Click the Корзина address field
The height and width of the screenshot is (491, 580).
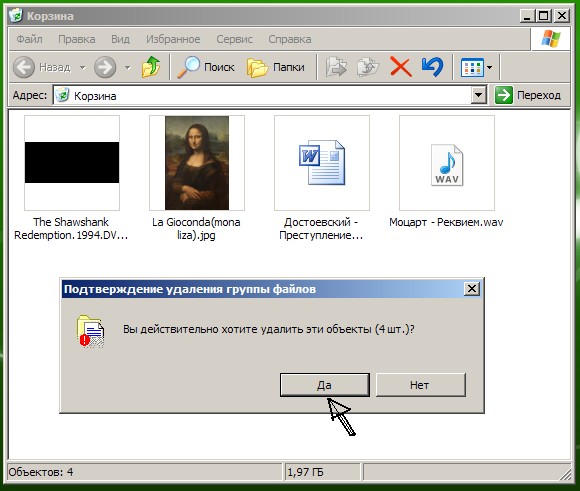(x=262, y=95)
